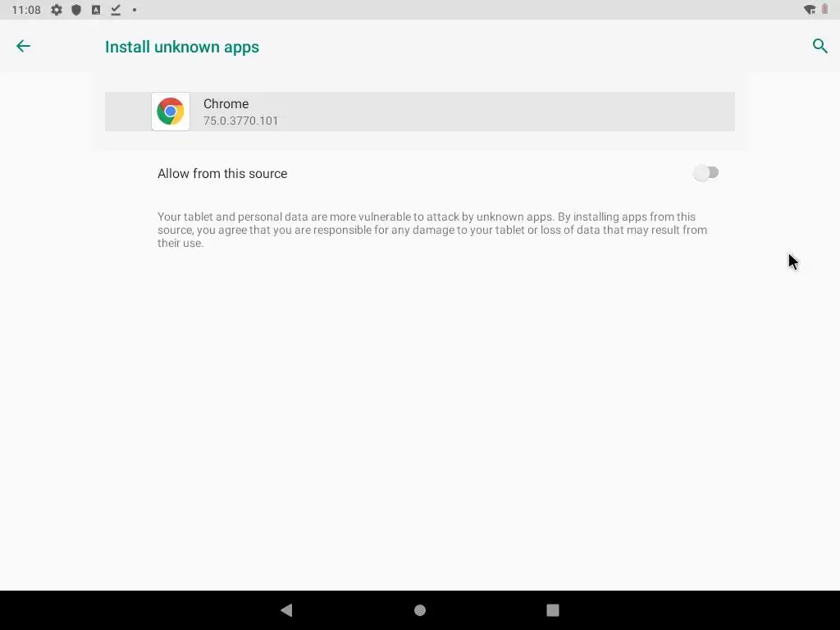Tap the recent apps square button

pyautogui.click(x=553, y=610)
